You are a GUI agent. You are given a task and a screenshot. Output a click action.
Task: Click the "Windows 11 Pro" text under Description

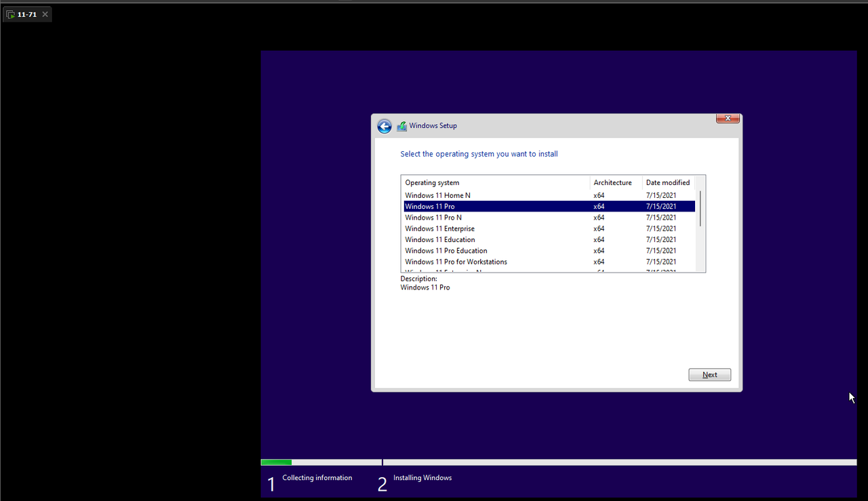[x=425, y=287]
